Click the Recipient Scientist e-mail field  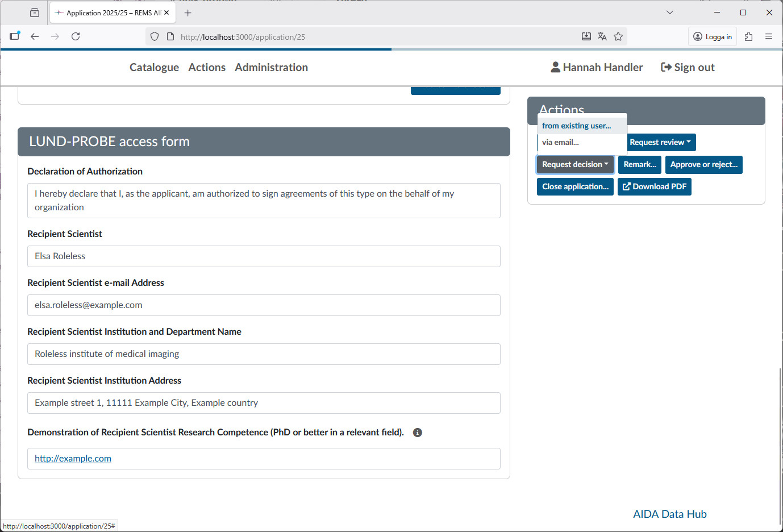point(264,305)
